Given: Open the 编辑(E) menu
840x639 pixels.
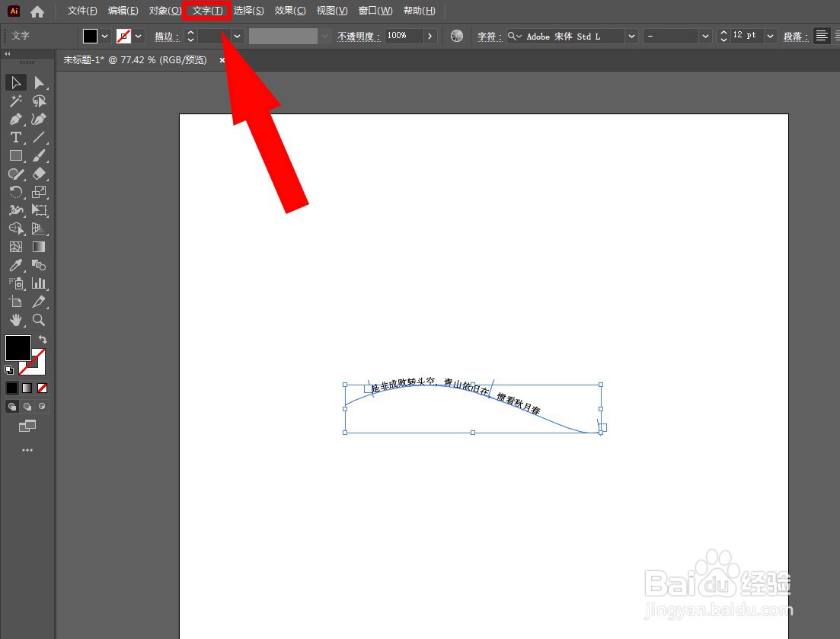Looking at the screenshot, I should point(123,11).
